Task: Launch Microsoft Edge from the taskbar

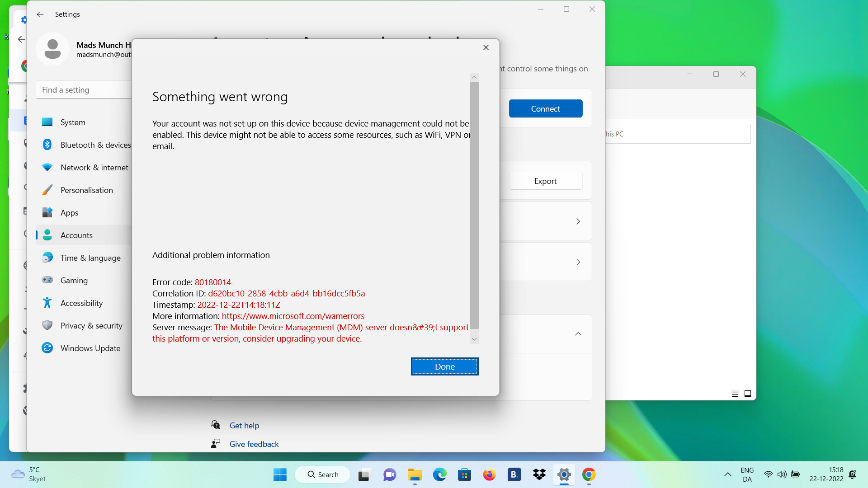Action: pyautogui.click(x=439, y=474)
